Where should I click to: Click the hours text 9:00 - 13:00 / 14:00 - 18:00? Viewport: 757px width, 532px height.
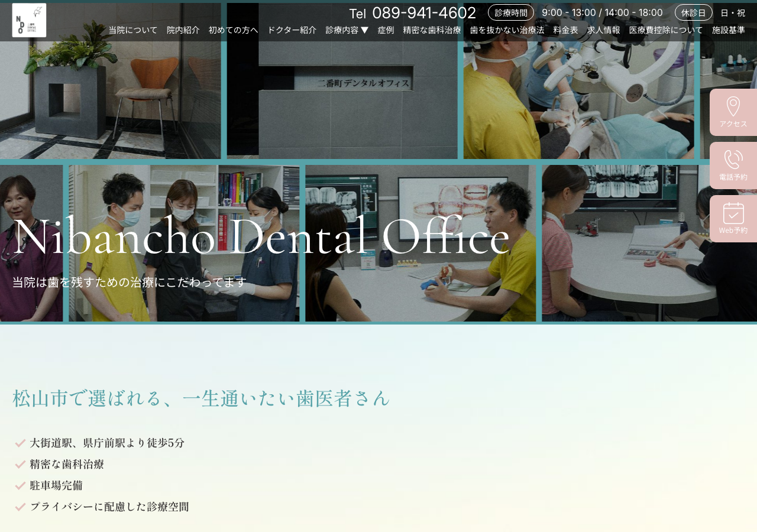point(602,12)
